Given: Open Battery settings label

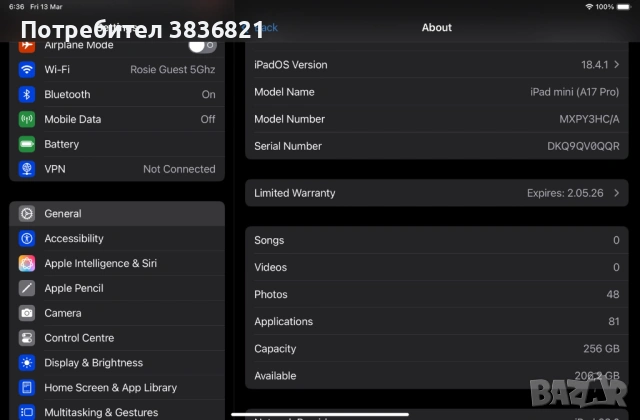Looking at the screenshot, I should (x=62, y=144).
